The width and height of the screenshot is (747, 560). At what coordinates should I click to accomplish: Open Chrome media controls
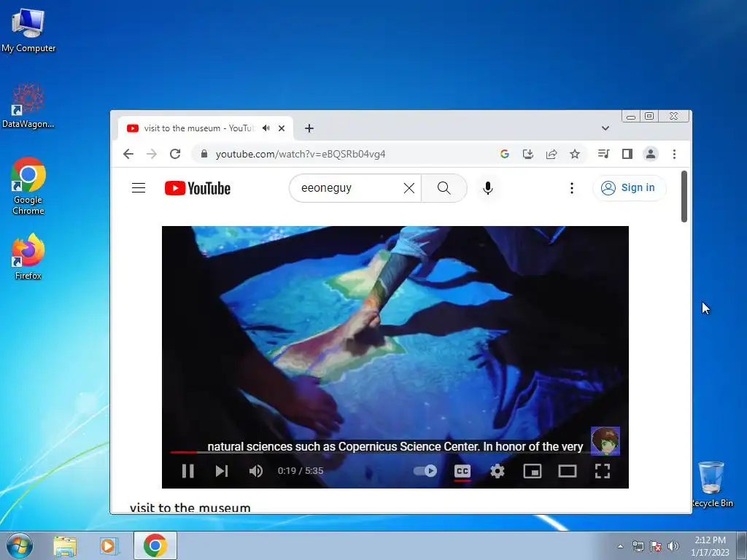603,154
